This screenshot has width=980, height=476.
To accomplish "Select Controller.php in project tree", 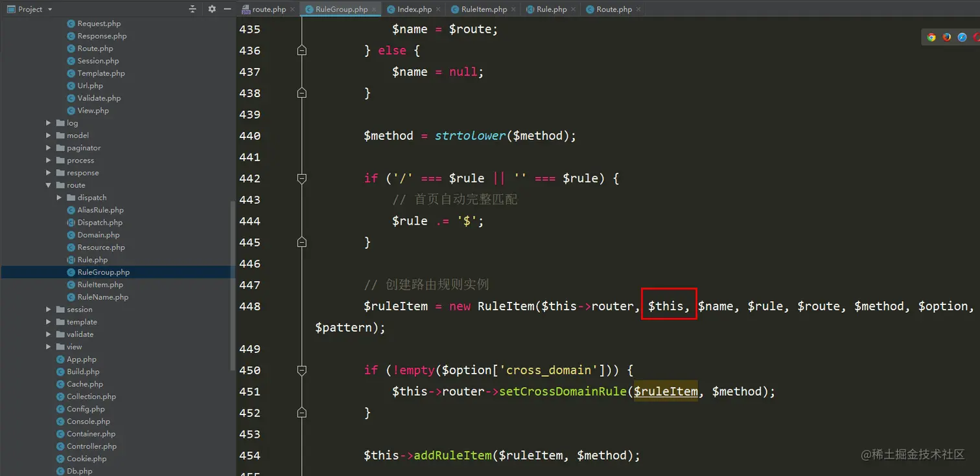I will pos(86,446).
